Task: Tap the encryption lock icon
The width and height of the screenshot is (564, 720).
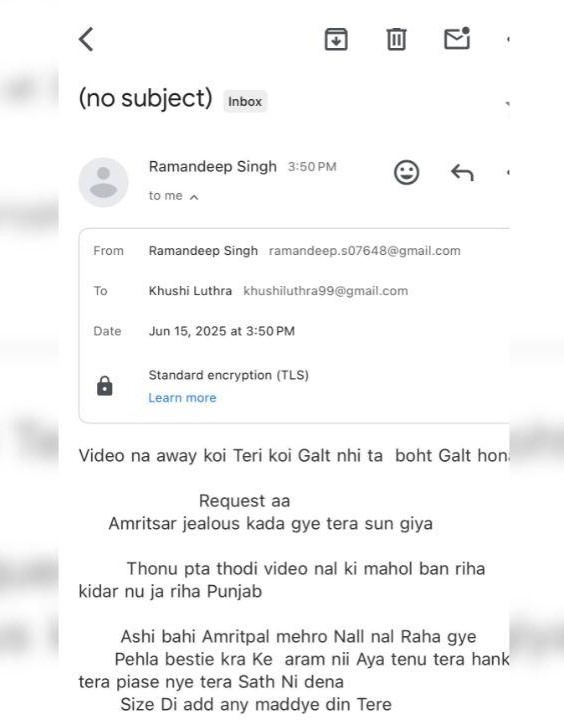Action: [105, 386]
